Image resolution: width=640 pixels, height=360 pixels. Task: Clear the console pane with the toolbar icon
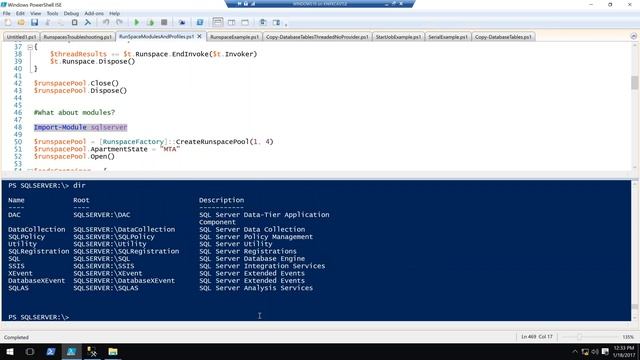88,22
